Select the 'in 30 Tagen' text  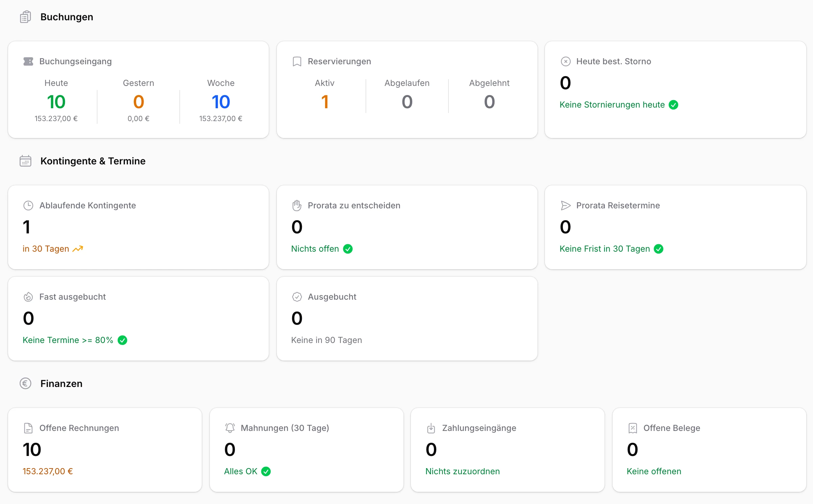46,249
